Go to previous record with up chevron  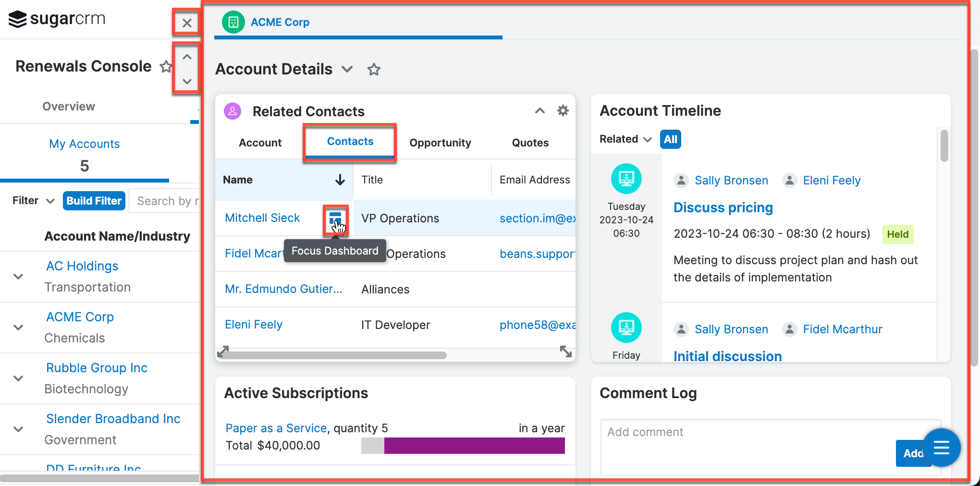[187, 57]
